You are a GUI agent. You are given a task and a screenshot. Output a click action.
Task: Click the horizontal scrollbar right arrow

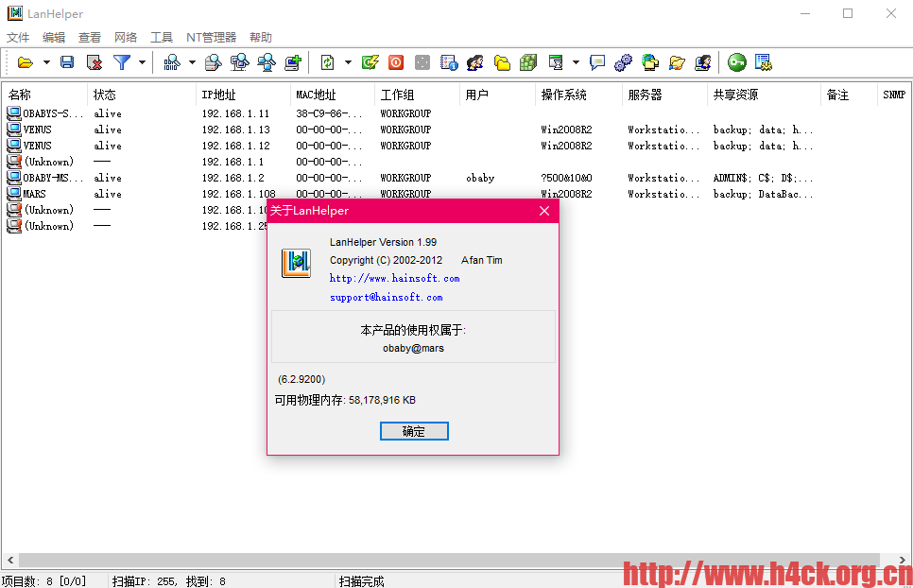pyautogui.click(x=903, y=560)
